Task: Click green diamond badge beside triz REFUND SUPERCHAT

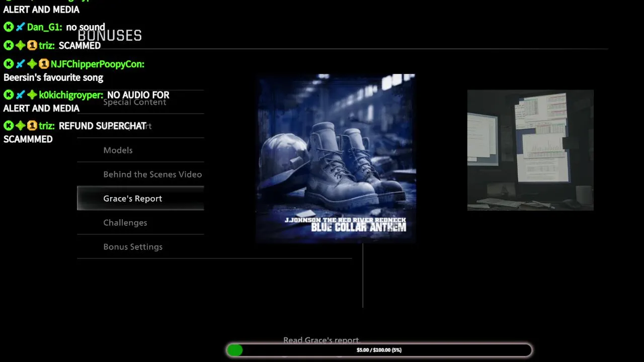Action: 20,126
